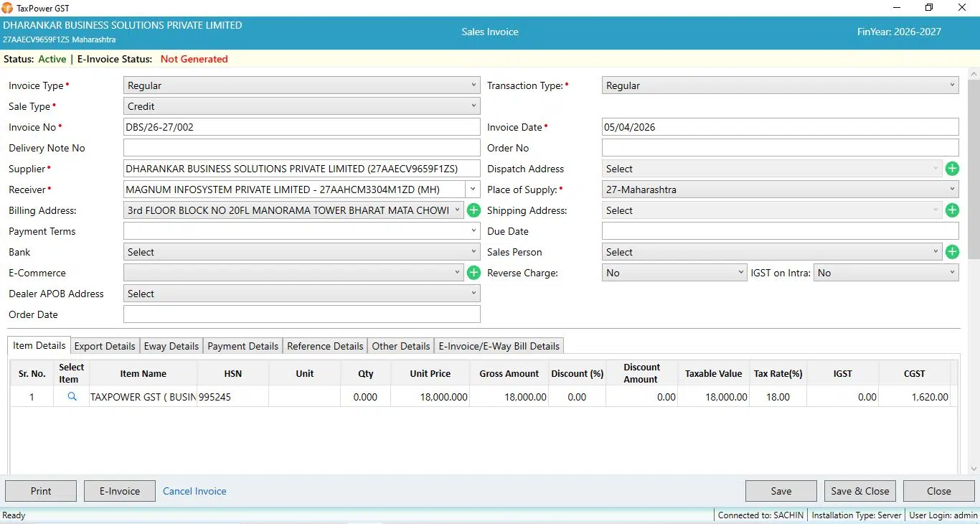Screen dimensions: 980x524
Task: Open the E-Invoice/E-Way Bill Details tab
Action: coord(499,346)
